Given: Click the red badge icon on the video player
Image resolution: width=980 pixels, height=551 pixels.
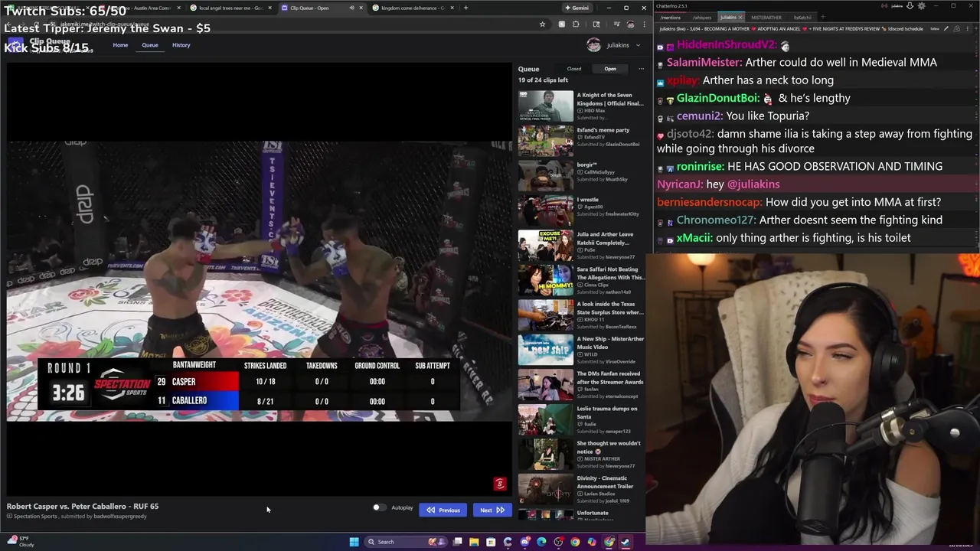Looking at the screenshot, I should [x=500, y=484].
